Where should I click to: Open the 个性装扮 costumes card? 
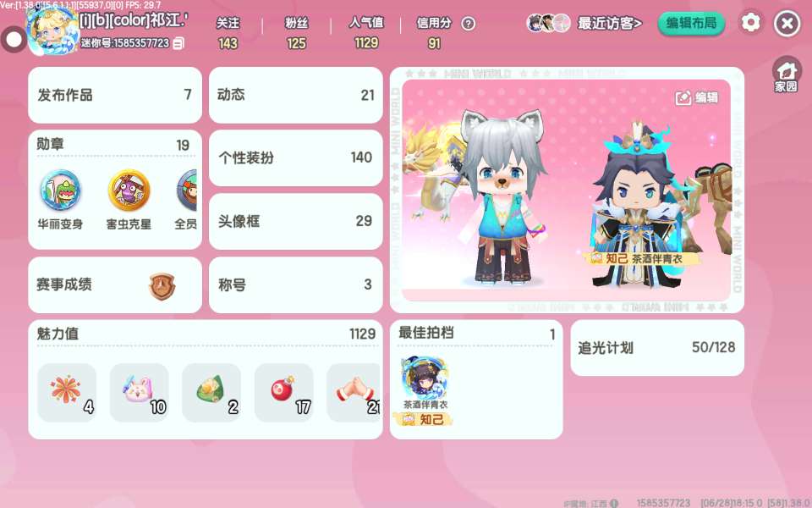click(x=296, y=158)
